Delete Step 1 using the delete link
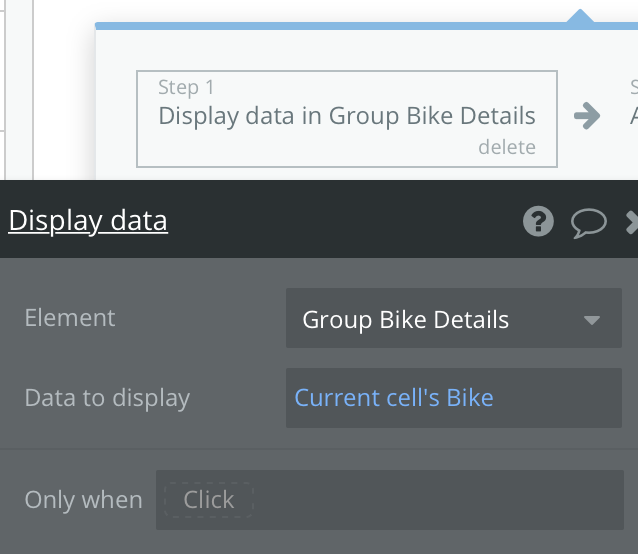This screenshot has width=638, height=554. 506,147
